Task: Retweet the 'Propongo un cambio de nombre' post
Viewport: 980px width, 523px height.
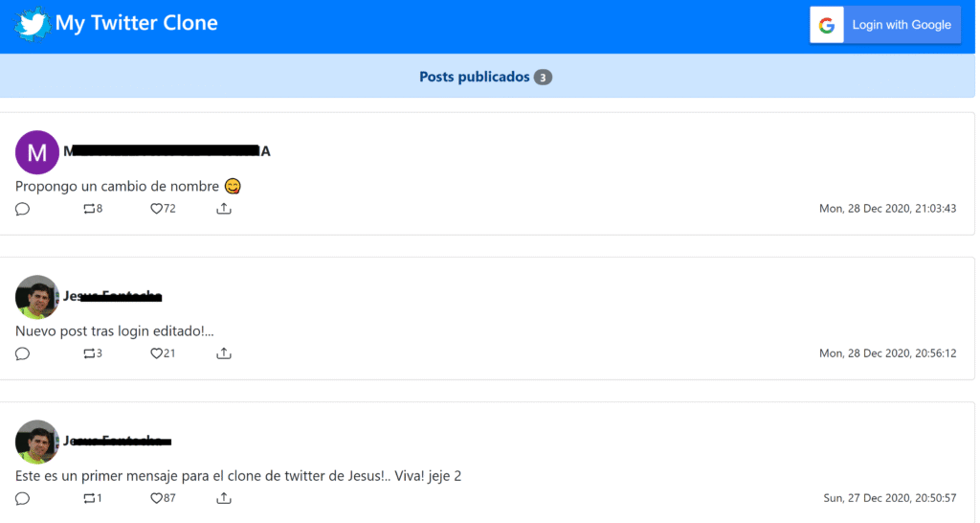Action: [x=90, y=209]
